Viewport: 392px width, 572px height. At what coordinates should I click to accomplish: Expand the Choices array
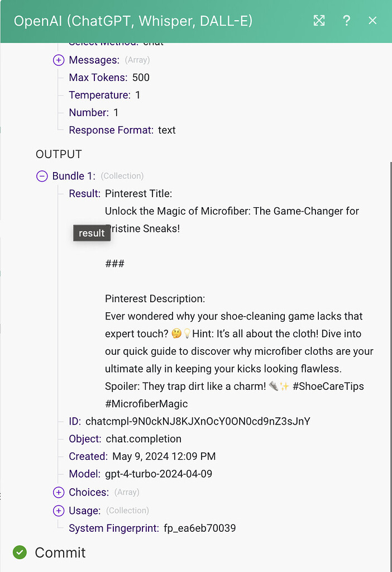pyautogui.click(x=59, y=492)
